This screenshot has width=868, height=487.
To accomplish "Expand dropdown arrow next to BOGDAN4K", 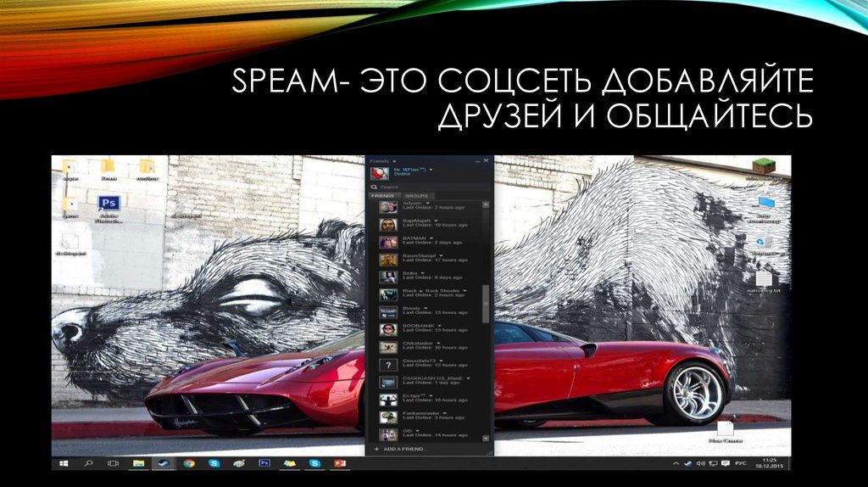I will (x=440, y=326).
